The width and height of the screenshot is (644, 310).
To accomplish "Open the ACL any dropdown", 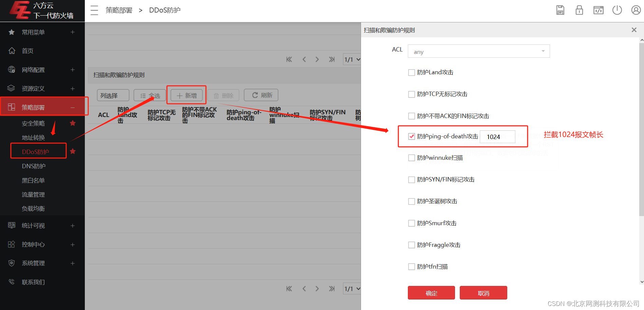I will tap(479, 51).
